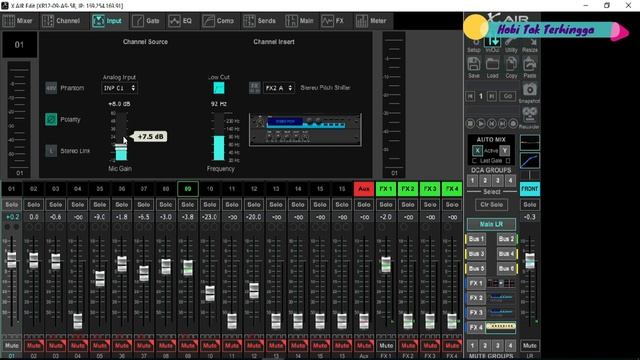Solo channel 01
Screen dimensions: 640x360
(x=11, y=204)
